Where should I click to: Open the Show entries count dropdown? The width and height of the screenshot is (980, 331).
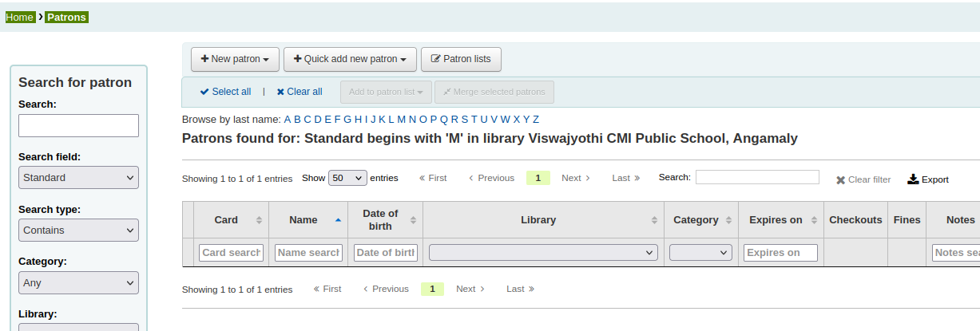tap(347, 178)
